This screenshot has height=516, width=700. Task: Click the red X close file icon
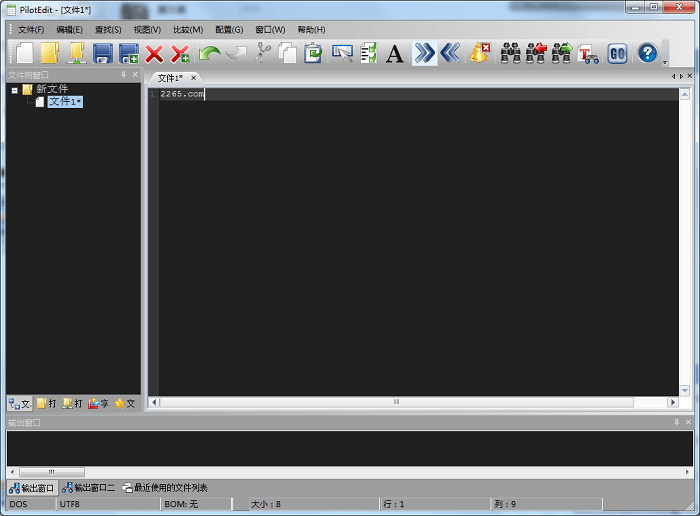(x=154, y=53)
